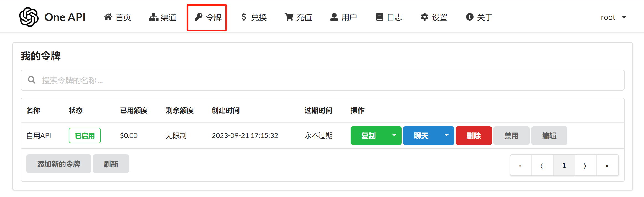Viewport: 644px width, 197px height.
Task: Click the search magnifier icon
Action: point(32,80)
